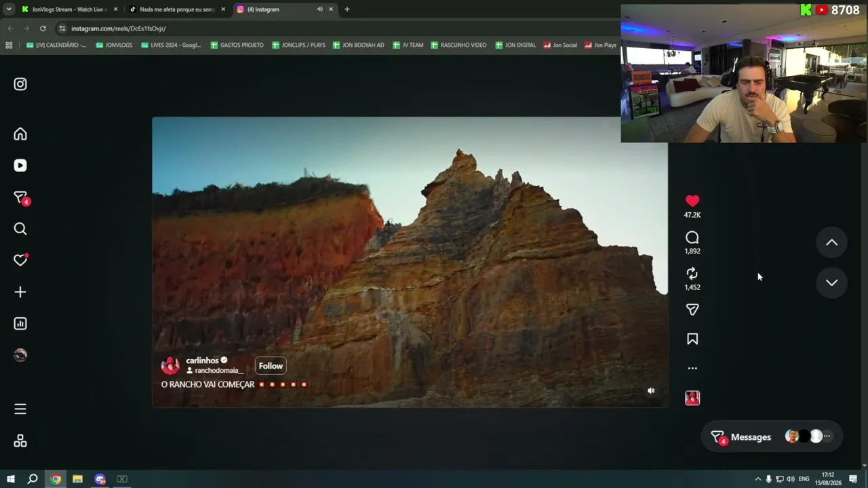Open the JONVLOGS bookmark
The height and width of the screenshot is (488, 868).
click(x=114, y=45)
